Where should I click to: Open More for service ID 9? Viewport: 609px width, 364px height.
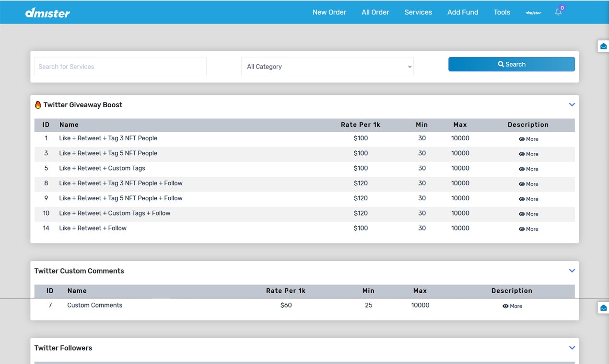click(x=528, y=199)
